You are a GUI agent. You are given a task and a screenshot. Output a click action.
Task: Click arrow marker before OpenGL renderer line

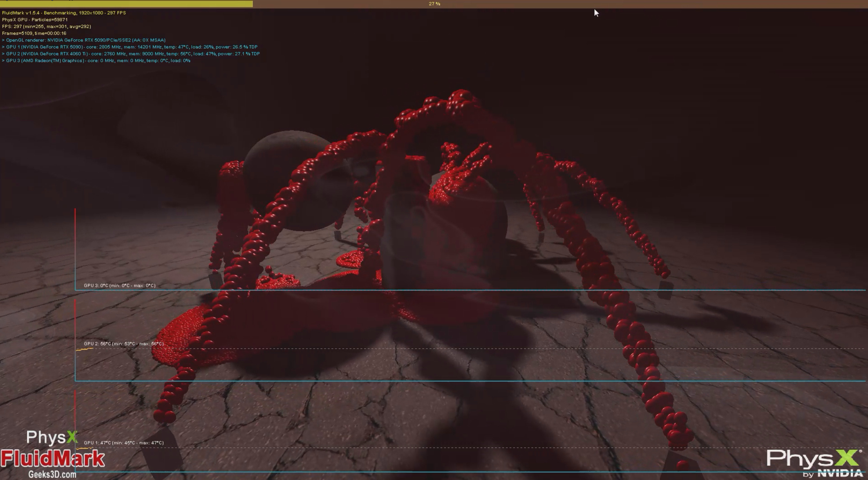(3, 40)
